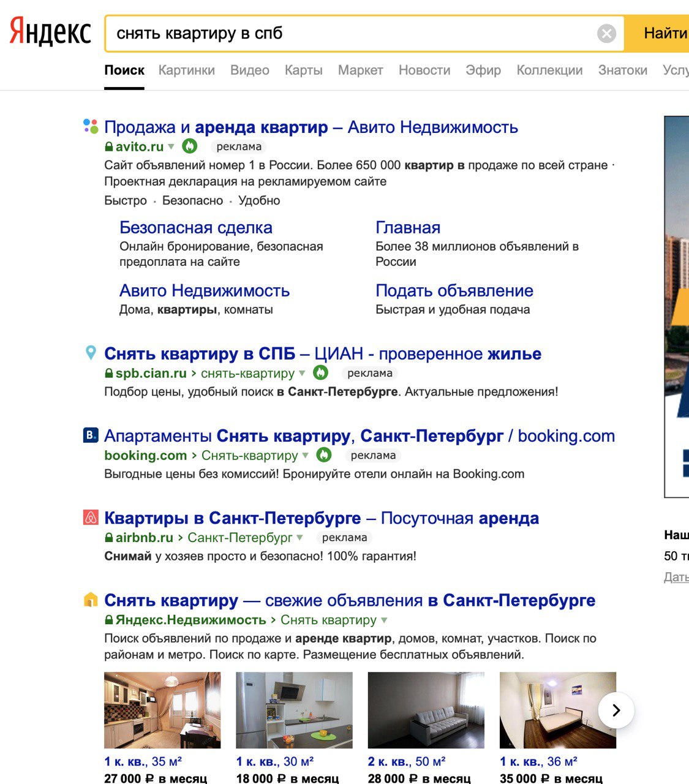689x784 pixels.
Task: Expand the booking.com URL dropdown arrow
Action: (305, 455)
